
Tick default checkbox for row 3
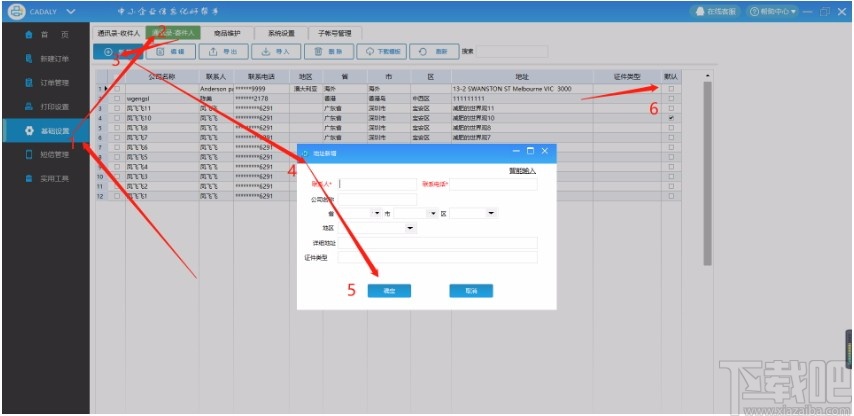pyautogui.click(x=671, y=108)
